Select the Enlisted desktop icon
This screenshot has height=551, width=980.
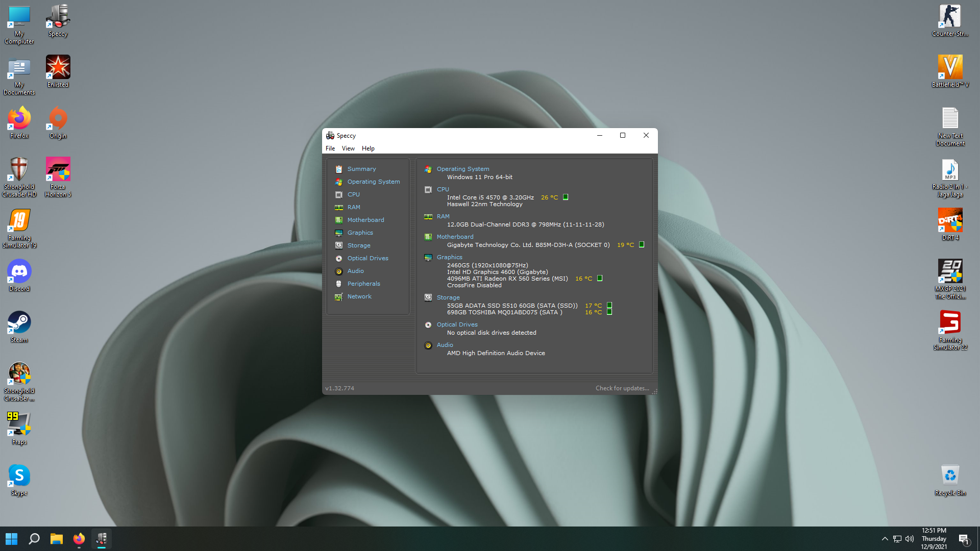(x=58, y=71)
